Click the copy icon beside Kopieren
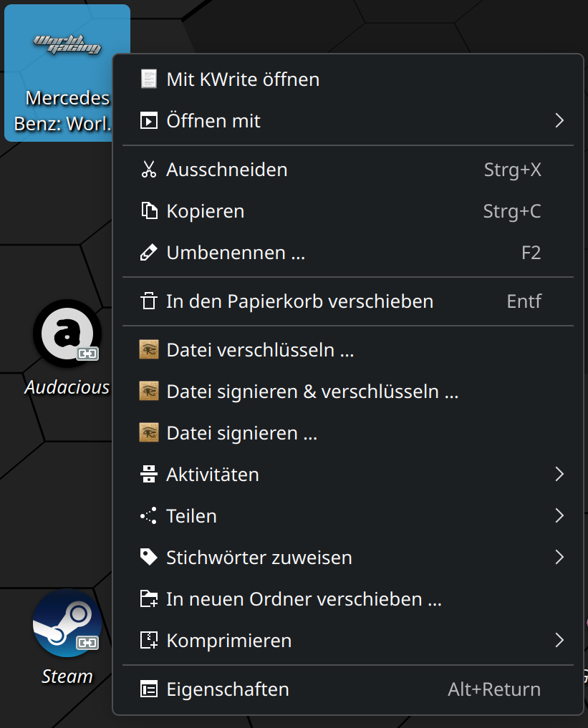588x728 pixels. 149,210
